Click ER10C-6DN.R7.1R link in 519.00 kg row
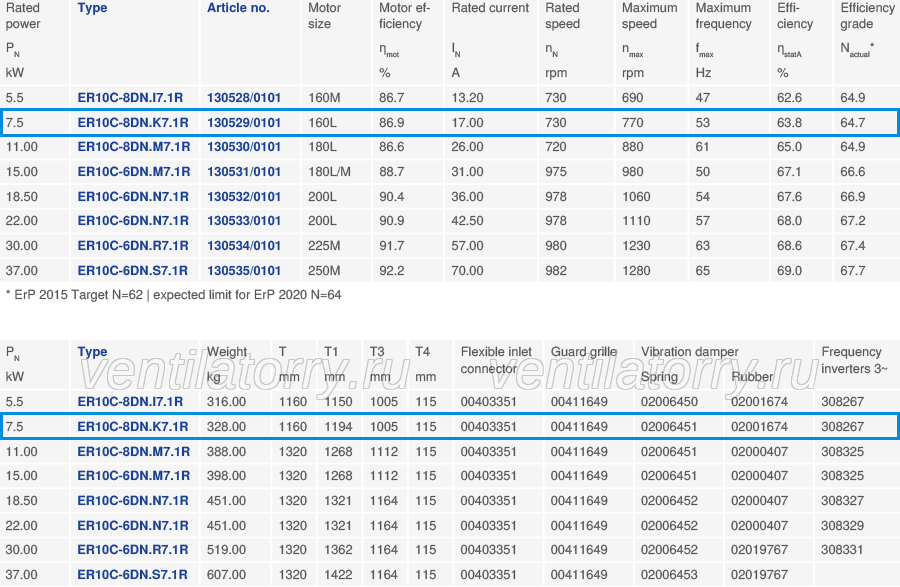Image resolution: width=900 pixels, height=587 pixels. tap(133, 550)
